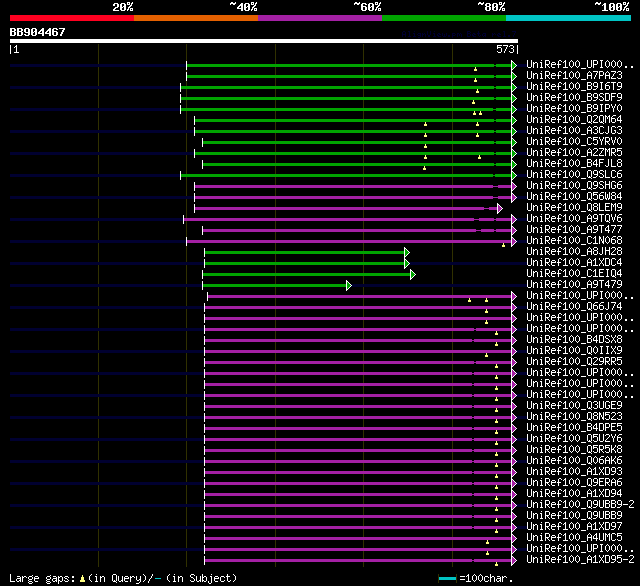Click the 573 query end position label

(x=505, y=49)
